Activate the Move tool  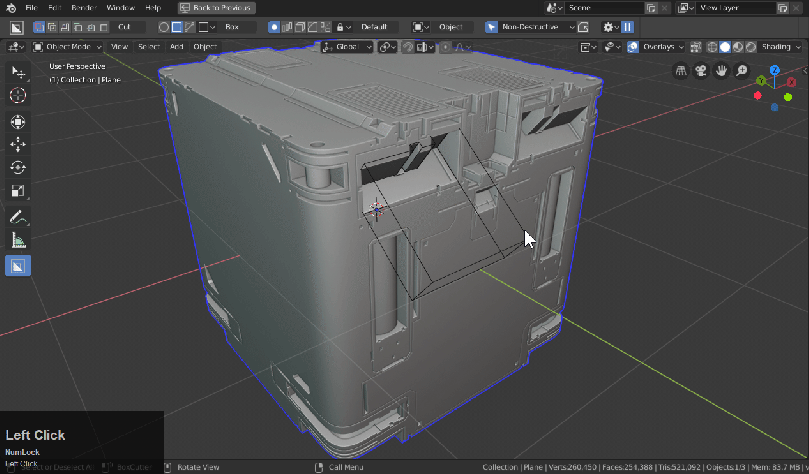[x=18, y=145]
